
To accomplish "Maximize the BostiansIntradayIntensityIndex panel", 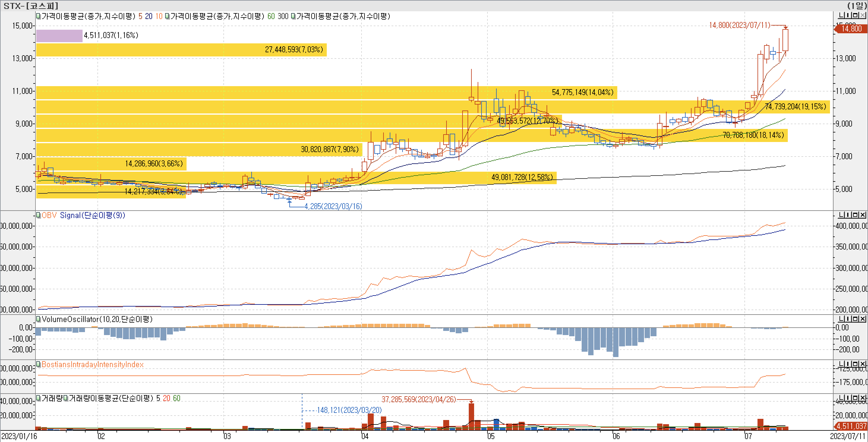I will tap(855, 364).
